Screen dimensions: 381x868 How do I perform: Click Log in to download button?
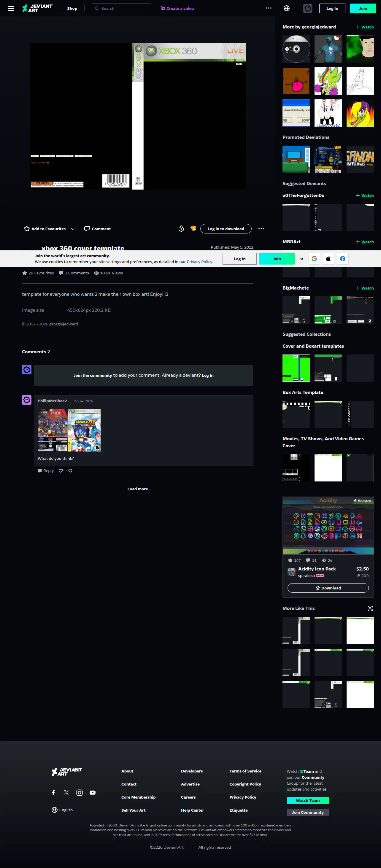click(226, 229)
